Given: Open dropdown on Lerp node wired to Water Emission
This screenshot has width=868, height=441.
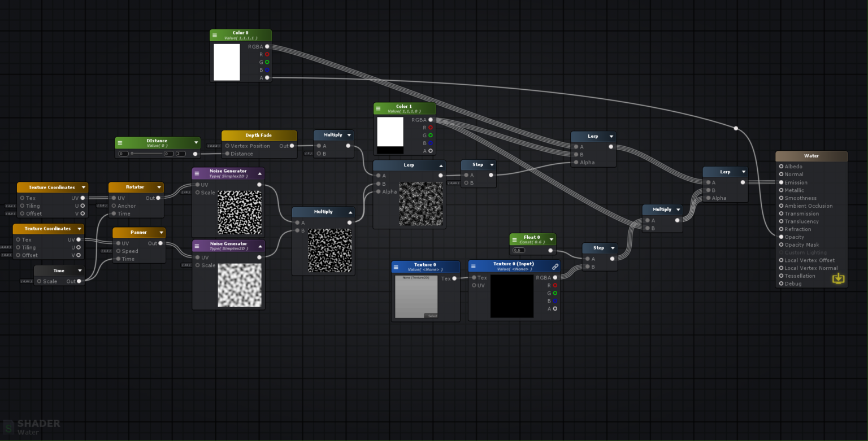Looking at the screenshot, I should tap(744, 172).
